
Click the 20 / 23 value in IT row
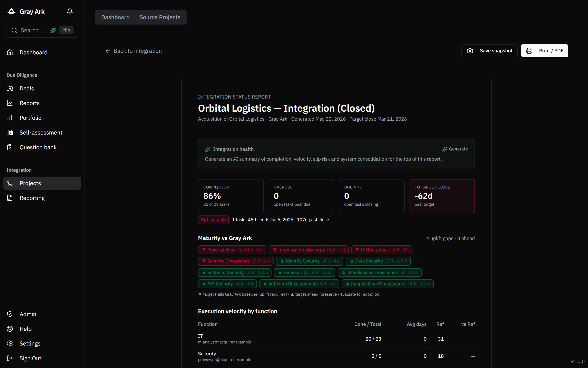click(373, 339)
